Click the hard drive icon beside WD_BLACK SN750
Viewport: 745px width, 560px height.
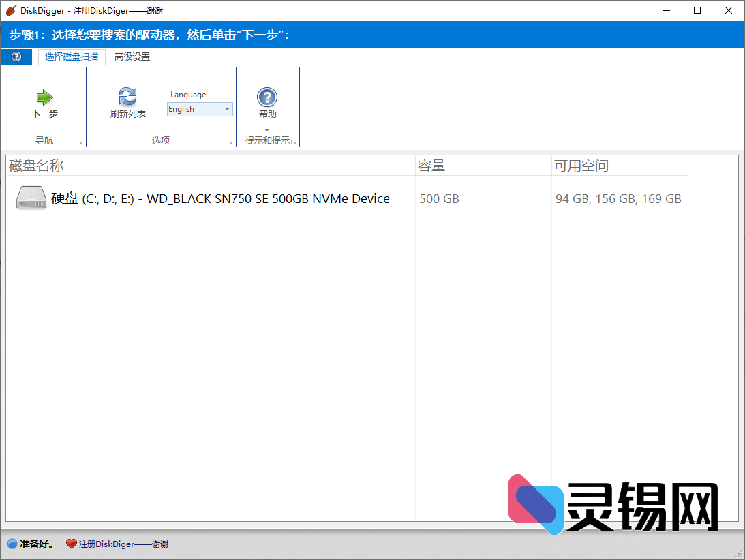tap(30, 198)
